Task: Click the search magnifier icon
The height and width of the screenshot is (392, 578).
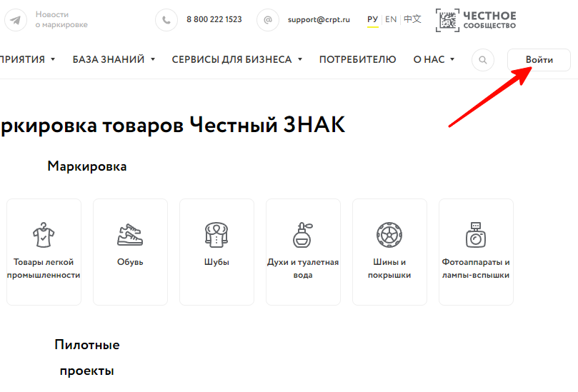Action: pyautogui.click(x=483, y=60)
